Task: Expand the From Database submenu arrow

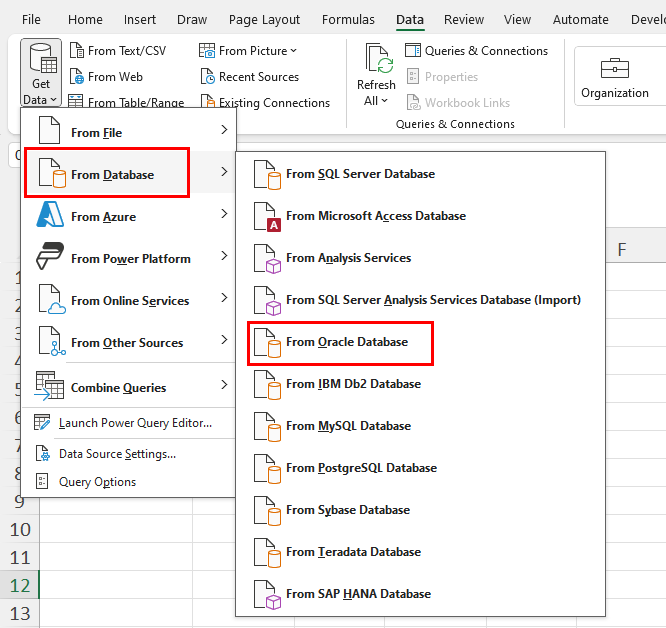Action: click(224, 172)
